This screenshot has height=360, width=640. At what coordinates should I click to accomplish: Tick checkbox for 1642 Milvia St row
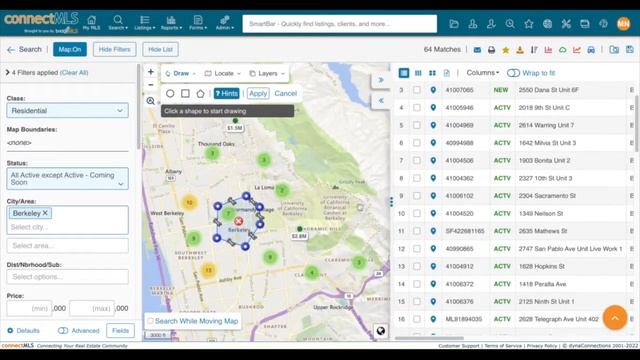tap(417, 143)
